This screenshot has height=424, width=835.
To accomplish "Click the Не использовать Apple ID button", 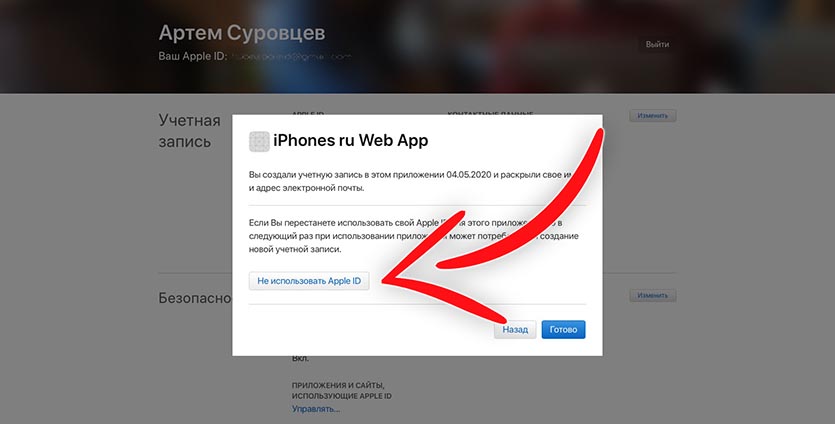I will coord(309,281).
